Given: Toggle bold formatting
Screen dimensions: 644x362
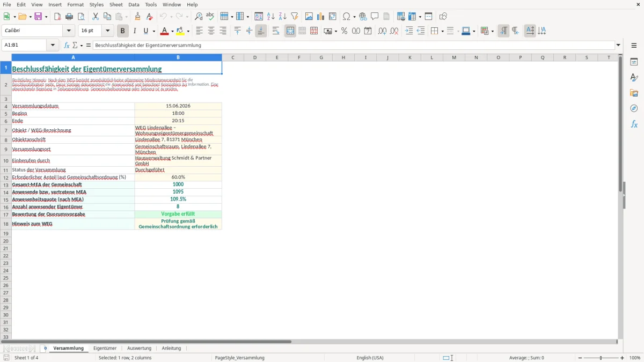Looking at the screenshot, I should (123, 31).
